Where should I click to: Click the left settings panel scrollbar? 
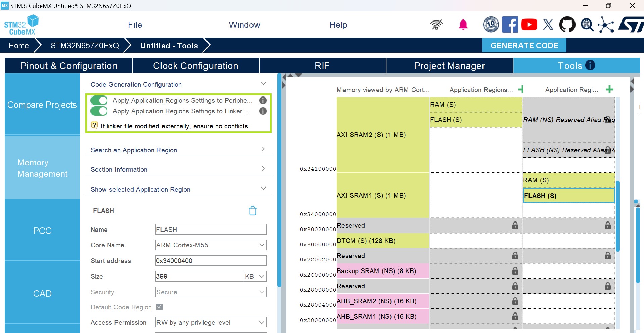tap(279, 180)
